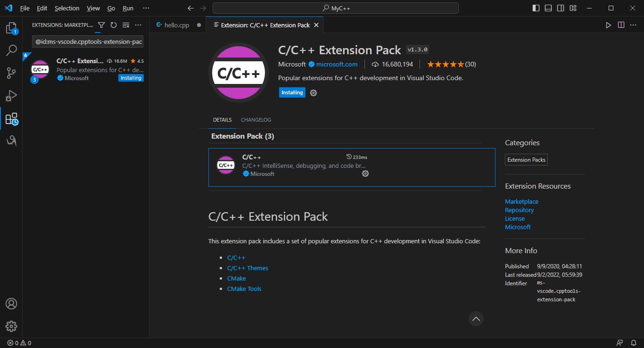Screen dimensions: 644x348
Task: Click the five-star rating (30)
Action: (451, 64)
